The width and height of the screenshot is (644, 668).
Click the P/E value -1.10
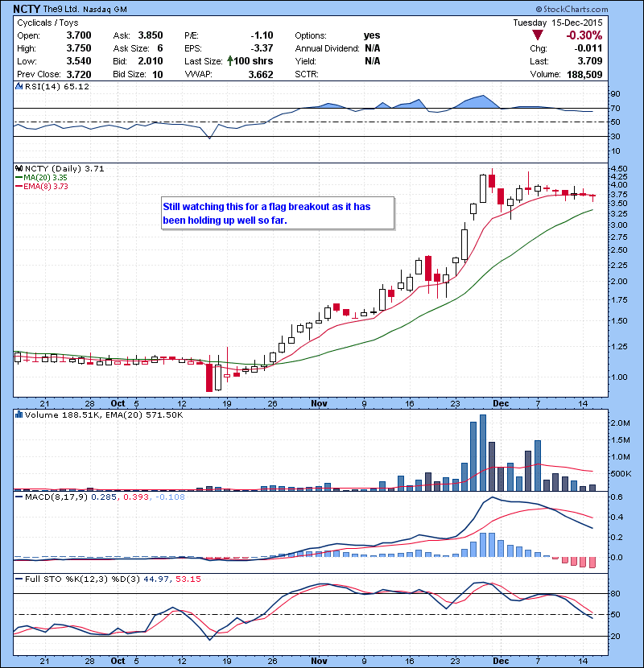262,35
